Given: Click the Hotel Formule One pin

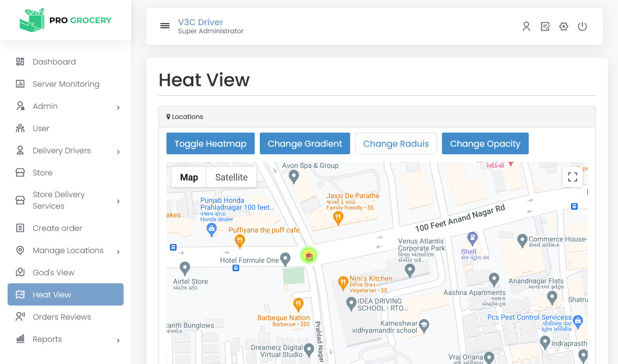Looking at the screenshot, I should pos(285,259).
